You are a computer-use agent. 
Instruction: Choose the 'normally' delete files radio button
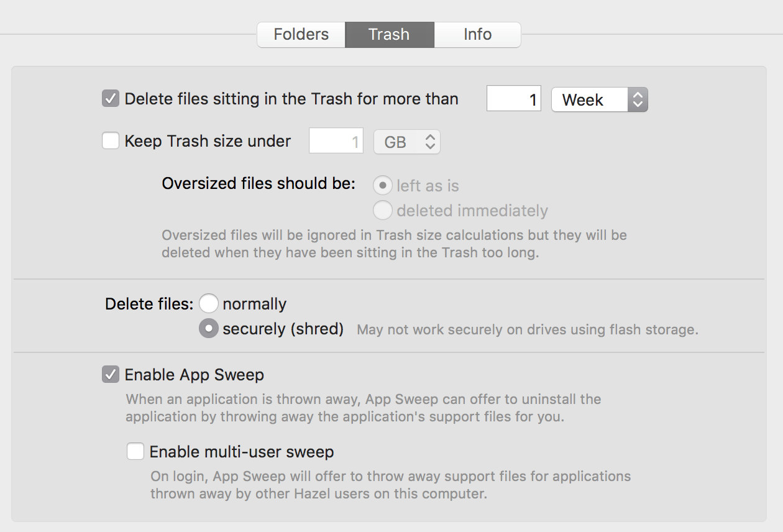click(209, 304)
